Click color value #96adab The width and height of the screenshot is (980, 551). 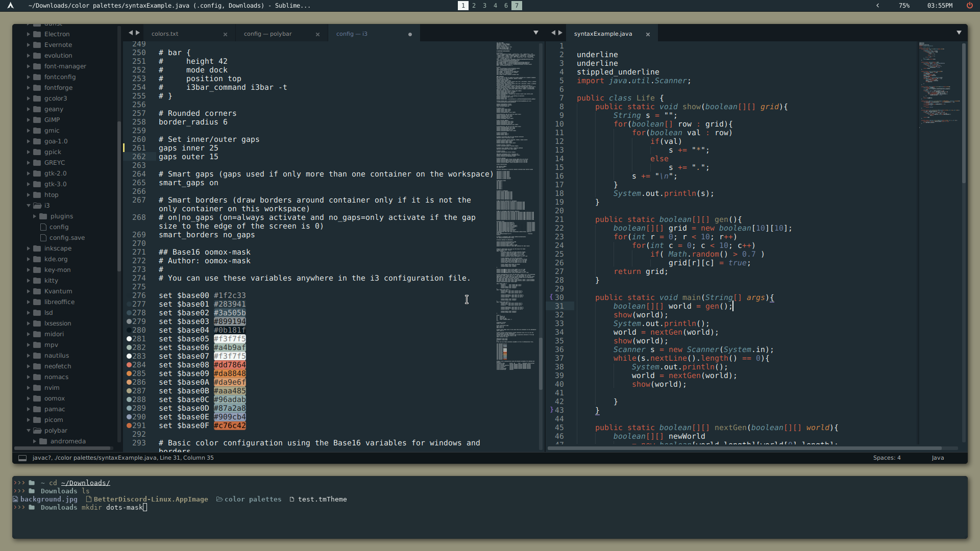pyautogui.click(x=230, y=400)
